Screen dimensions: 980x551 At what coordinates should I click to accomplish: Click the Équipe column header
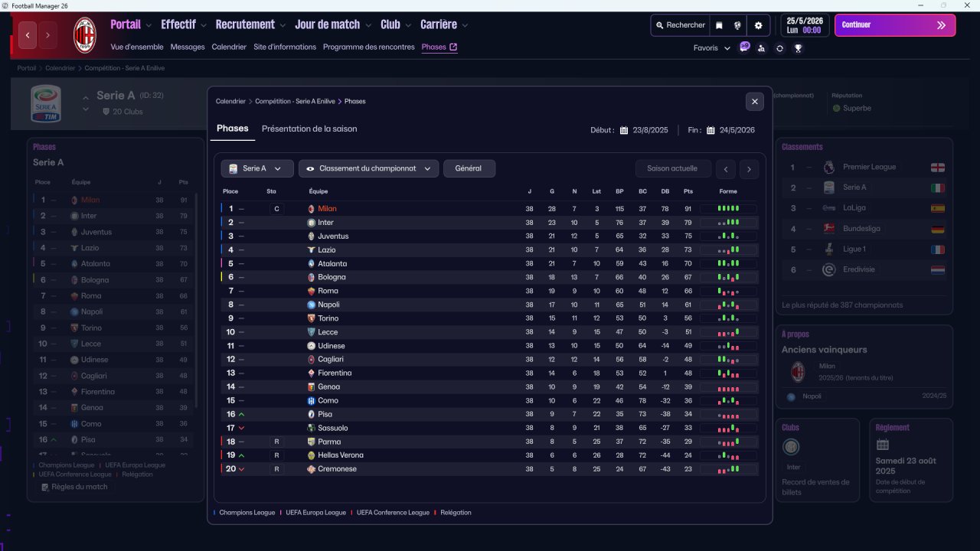pos(318,191)
